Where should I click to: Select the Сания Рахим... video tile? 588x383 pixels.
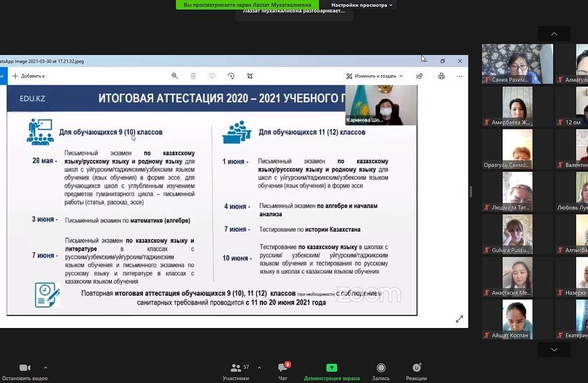[517, 64]
